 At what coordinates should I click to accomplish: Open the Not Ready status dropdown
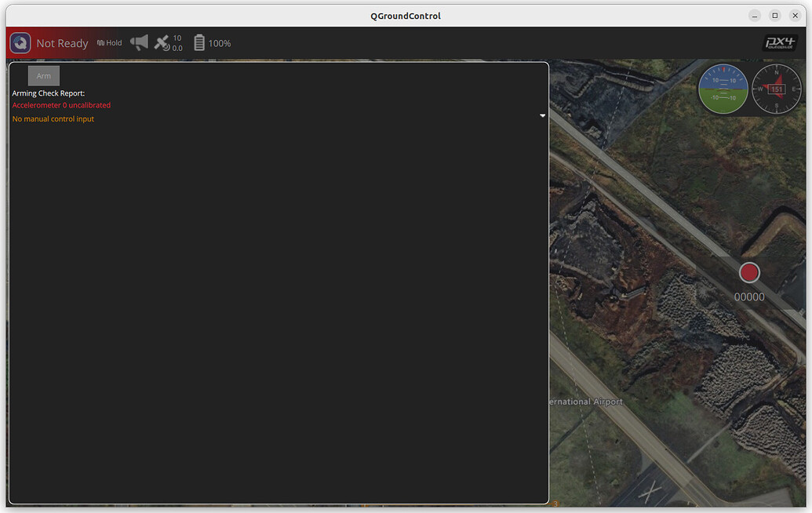tap(62, 43)
